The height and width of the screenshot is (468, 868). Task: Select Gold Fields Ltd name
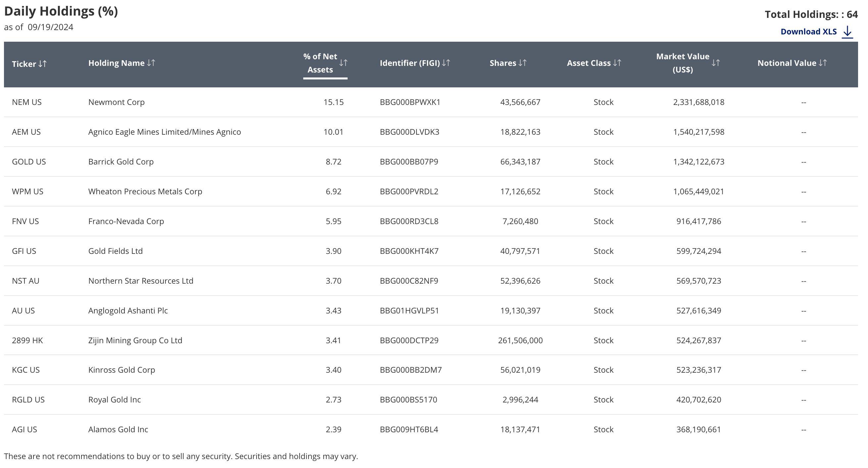click(x=116, y=251)
